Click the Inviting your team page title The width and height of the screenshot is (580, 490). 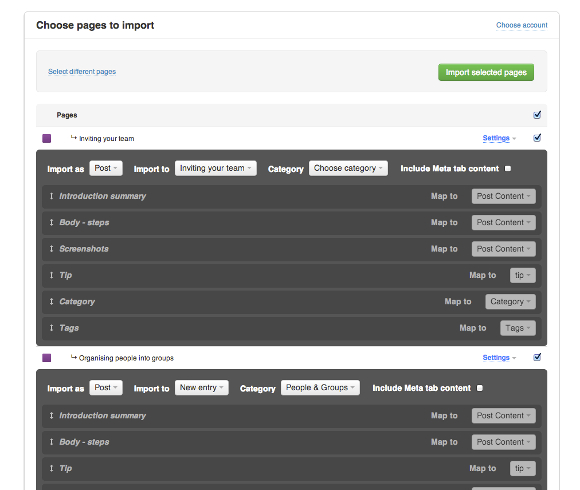[107, 139]
